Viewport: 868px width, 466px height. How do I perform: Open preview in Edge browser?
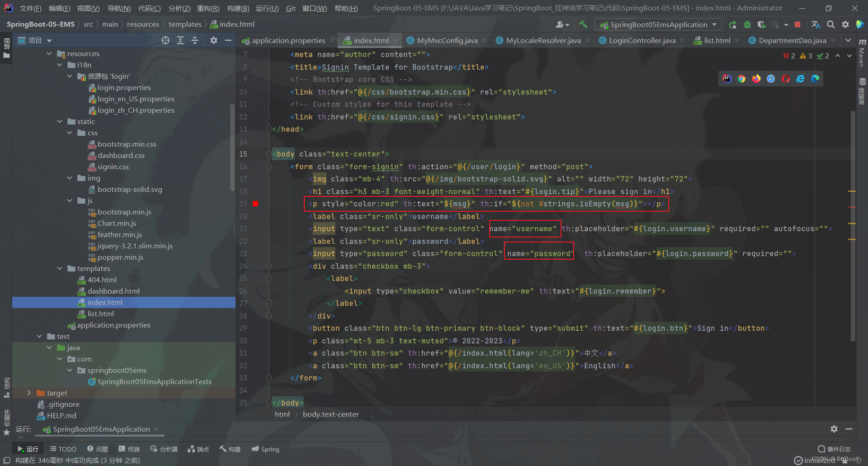point(815,79)
